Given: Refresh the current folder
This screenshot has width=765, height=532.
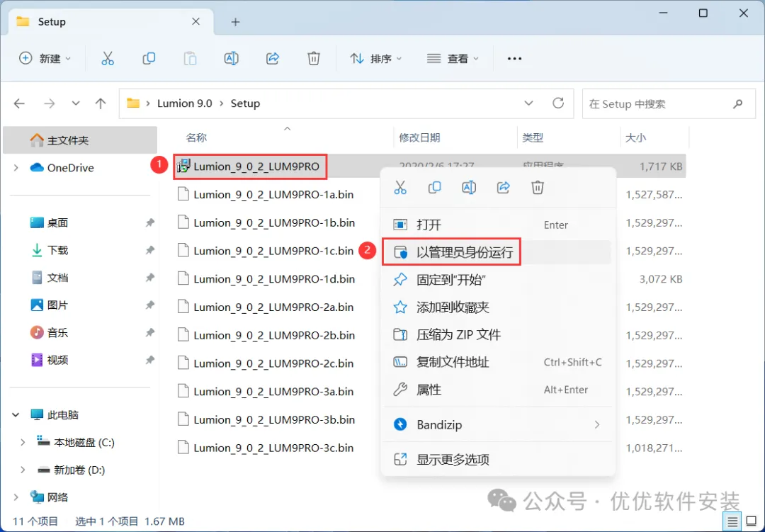Looking at the screenshot, I should click(558, 103).
